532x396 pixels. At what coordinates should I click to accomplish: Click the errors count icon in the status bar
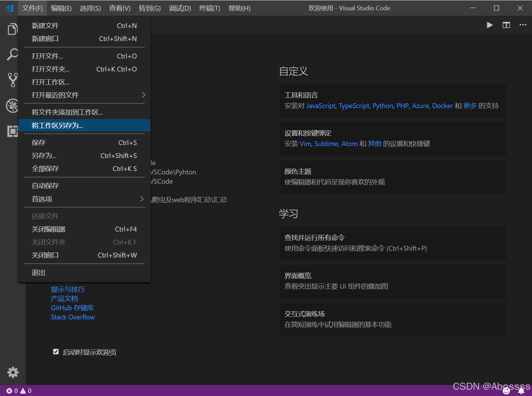(x=9, y=391)
